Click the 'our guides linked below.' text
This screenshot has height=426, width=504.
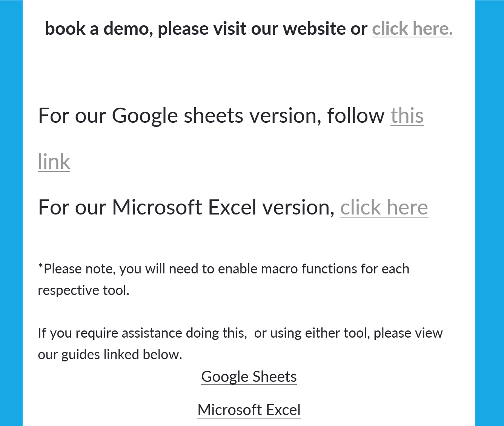(x=110, y=355)
